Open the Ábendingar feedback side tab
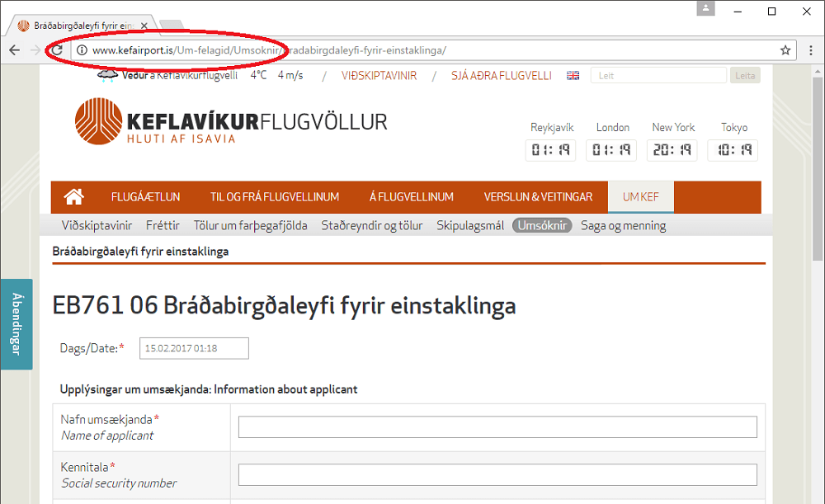This screenshot has height=504, width=825. (16, 324)
